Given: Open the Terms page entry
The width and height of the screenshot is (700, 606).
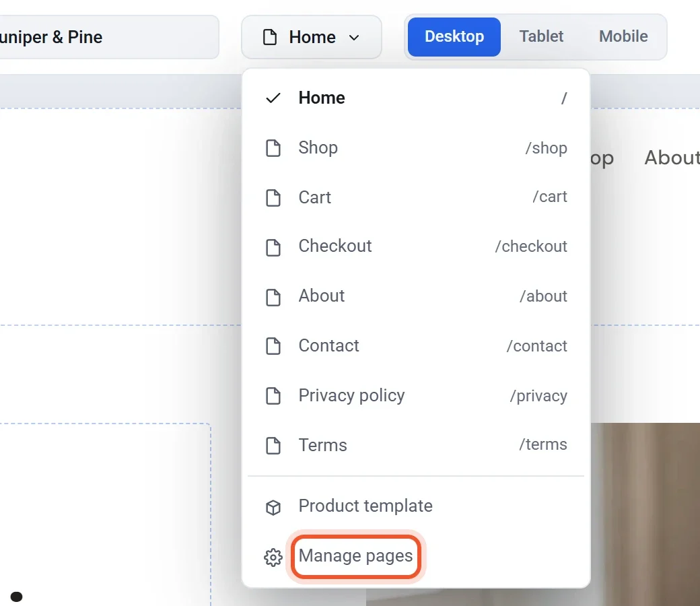Looking at the screenshot, I should click(416, 445).
